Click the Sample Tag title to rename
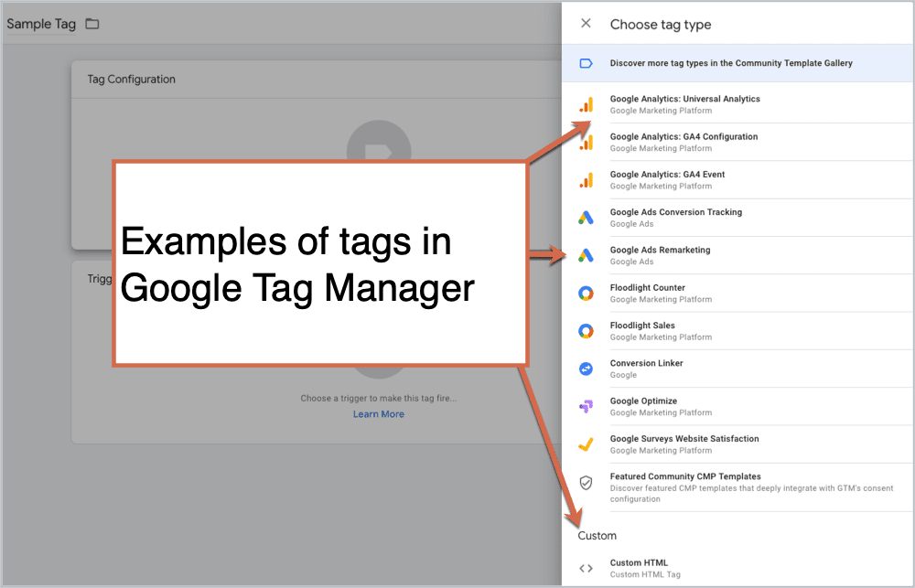The image size is (915, 588). [41, 24]
